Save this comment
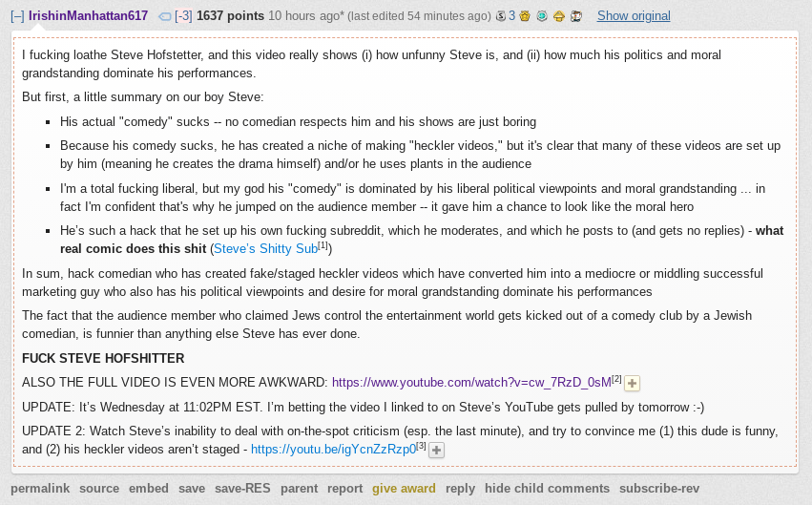Screen dimensions: 812x505 pyautogui.click(x=192, y=489)
